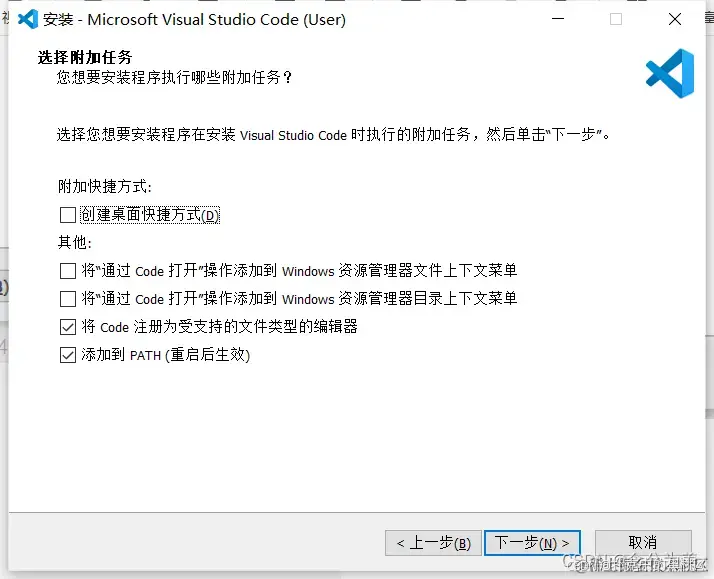Click the VS Code icon in title bar
714x579 pixels.
coord(28,19)
